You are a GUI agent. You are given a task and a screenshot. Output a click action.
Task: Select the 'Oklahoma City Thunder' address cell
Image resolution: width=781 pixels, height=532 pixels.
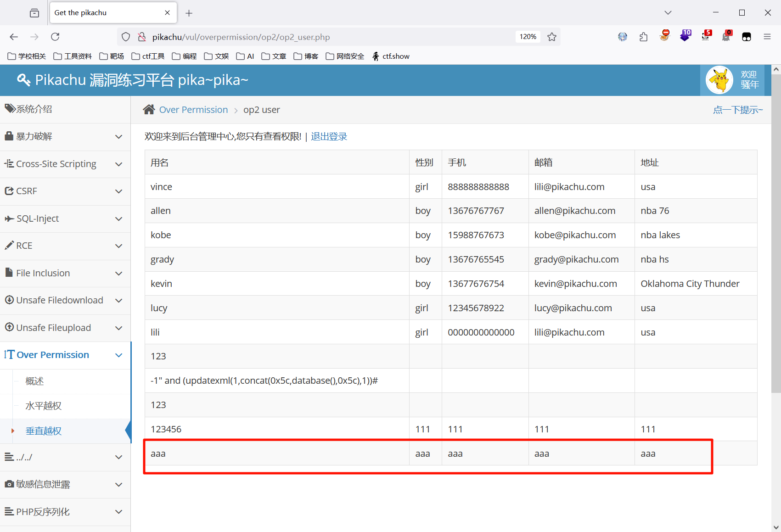coord(696,284)
